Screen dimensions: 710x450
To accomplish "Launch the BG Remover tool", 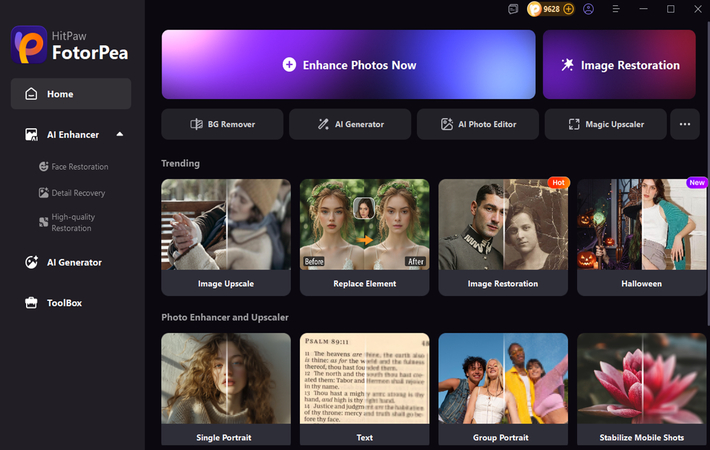I will coord(222,124).
